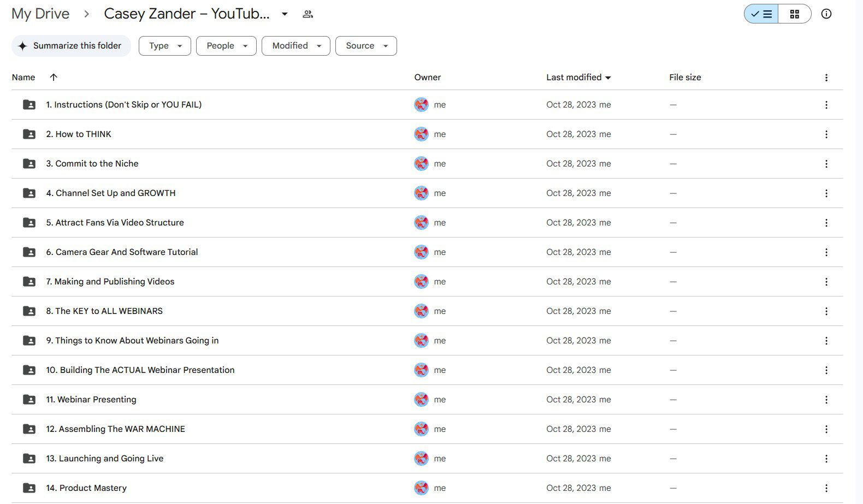
Task: Click shared folder icon for 14. Product Mastery
Action: click(29, 488)
